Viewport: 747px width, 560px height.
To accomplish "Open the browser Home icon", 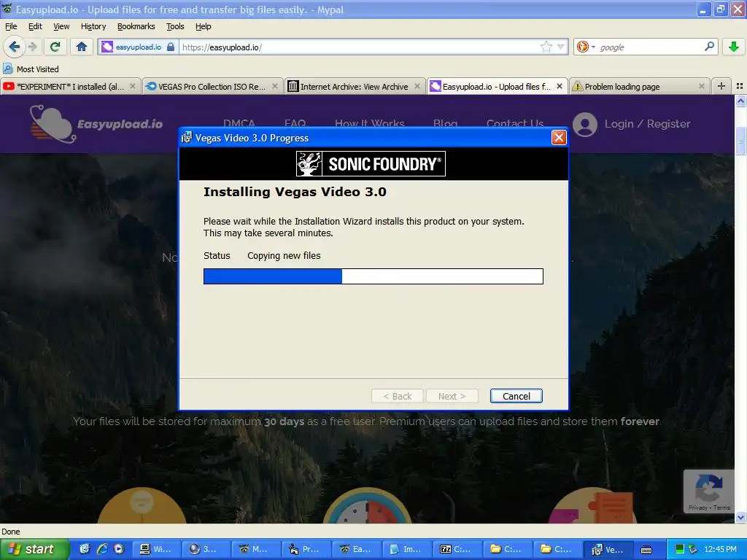I will (x=82, y=47).
